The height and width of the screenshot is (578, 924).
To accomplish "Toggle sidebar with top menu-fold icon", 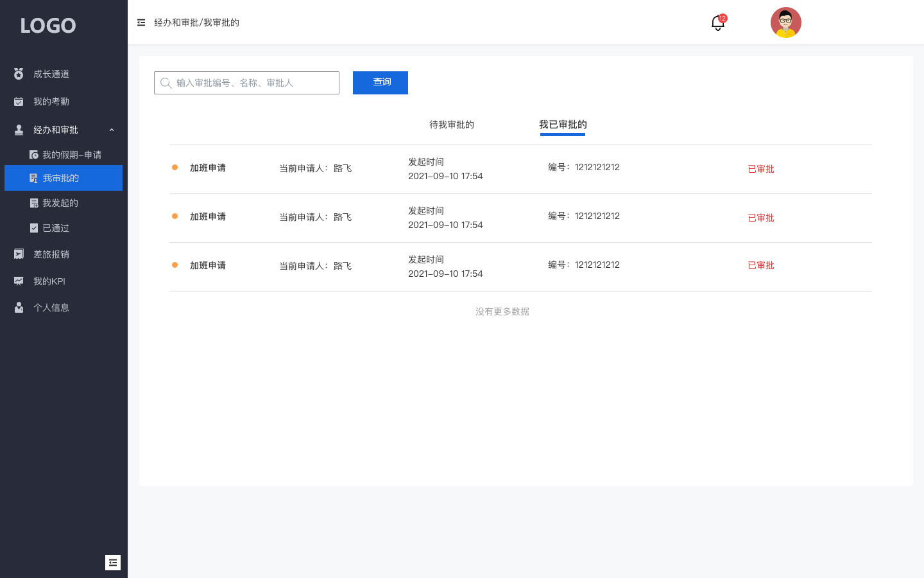I will pyautogui.click(x=141, y=22).
